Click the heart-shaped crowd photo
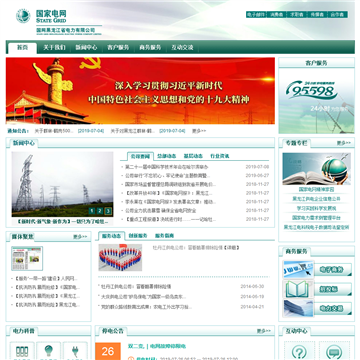 (120, 257)
